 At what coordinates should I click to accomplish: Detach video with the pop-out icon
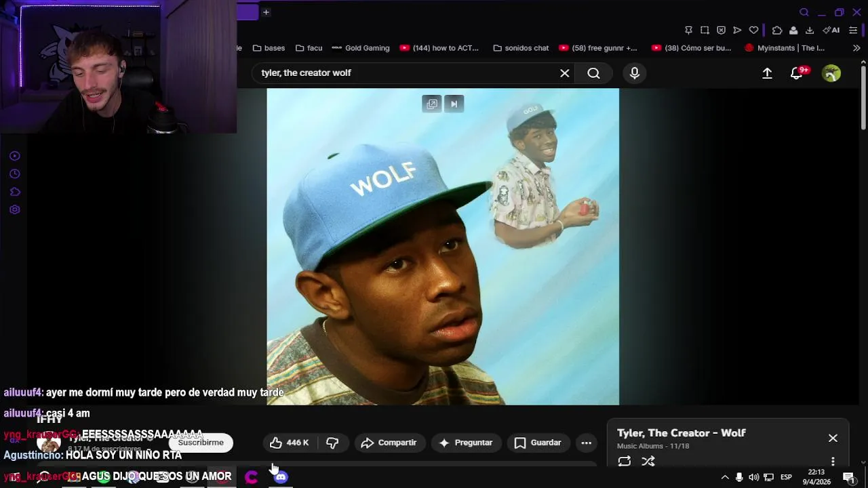tap(432, 104)
